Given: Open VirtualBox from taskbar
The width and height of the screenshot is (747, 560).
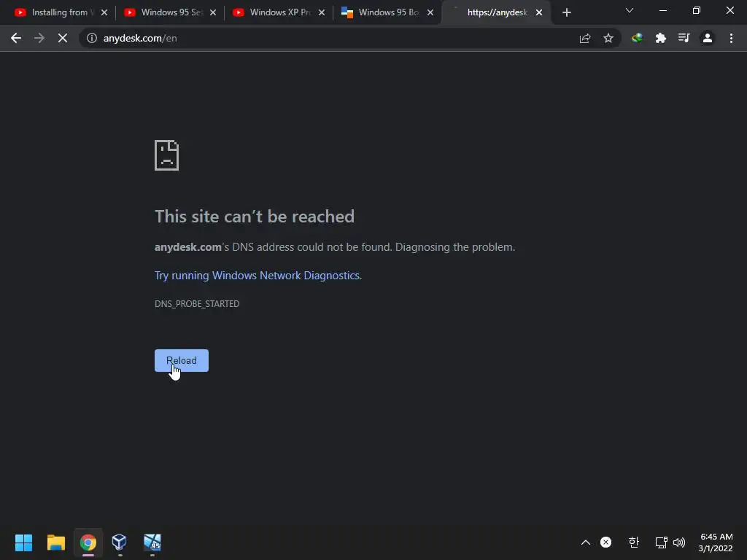Looking at the screenshot, I should [119, 542].
